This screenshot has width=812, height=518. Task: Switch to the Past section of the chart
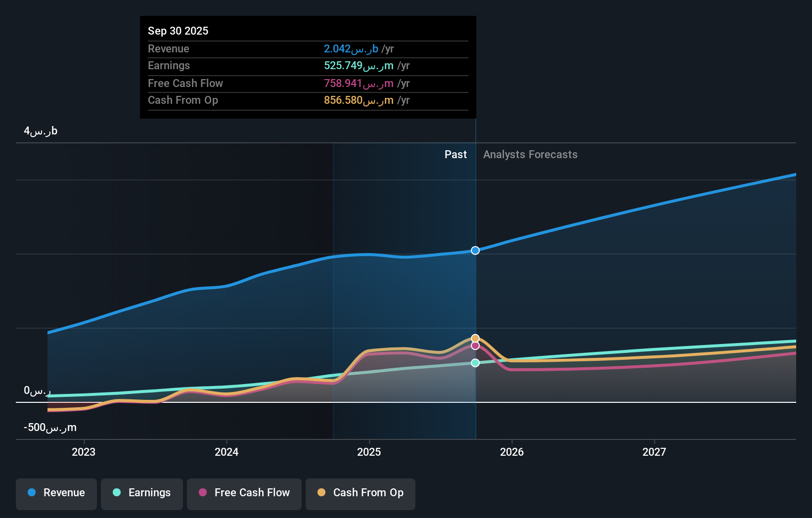pos(455,154)
